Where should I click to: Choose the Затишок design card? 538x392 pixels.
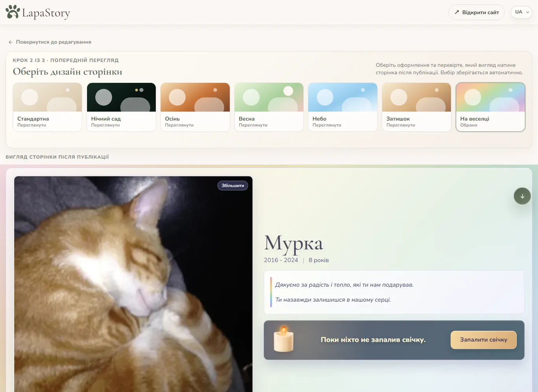[x=416, y=107]
